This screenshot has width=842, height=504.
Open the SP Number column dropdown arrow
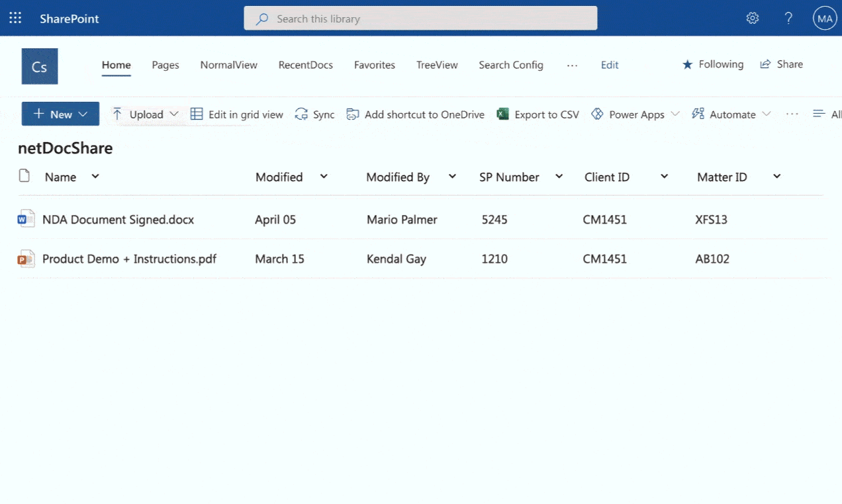tap(559, 176)
